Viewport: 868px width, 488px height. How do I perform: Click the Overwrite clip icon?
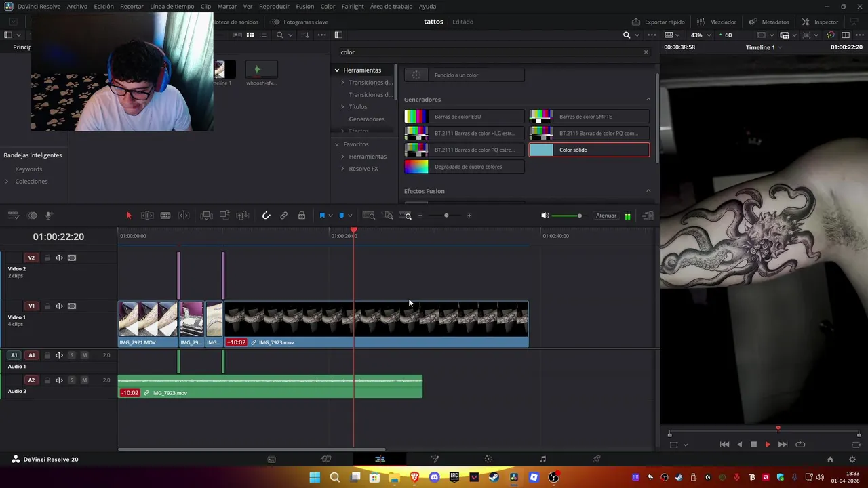[224, 216]
